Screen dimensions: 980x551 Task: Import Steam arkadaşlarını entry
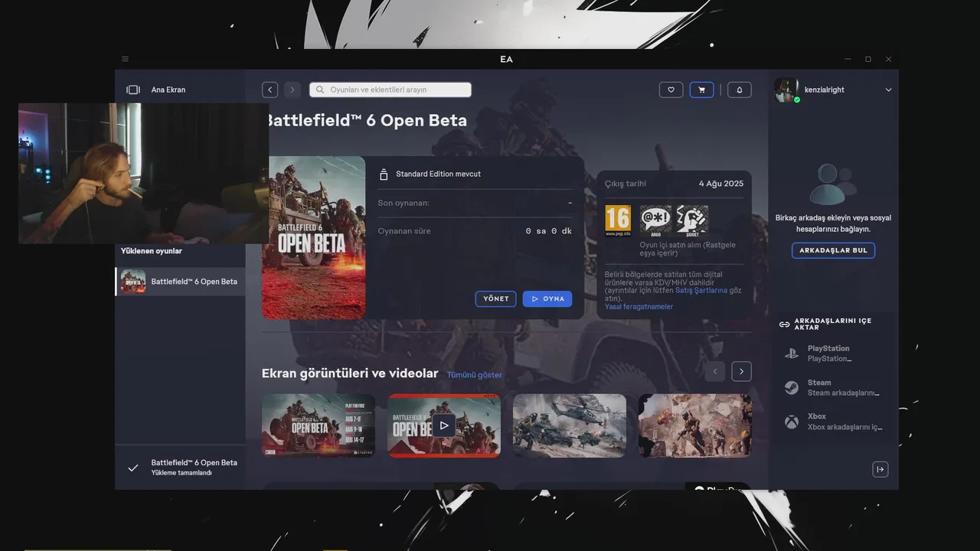835,387
